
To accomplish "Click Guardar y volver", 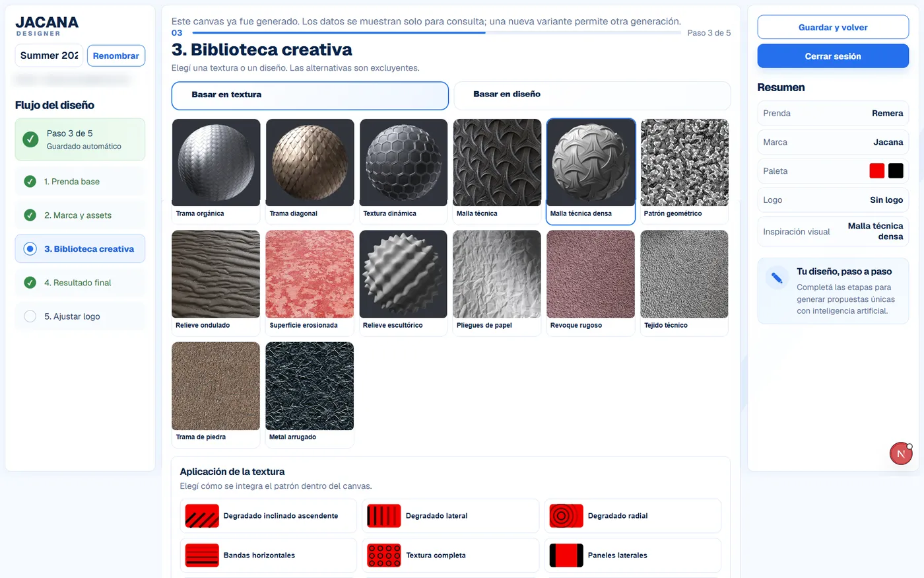I will pos(833,27).
